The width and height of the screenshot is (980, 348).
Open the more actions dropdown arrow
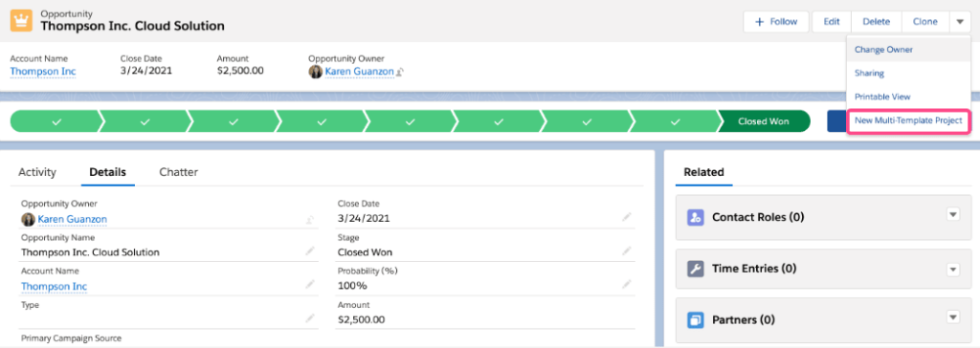pos(959,21)
